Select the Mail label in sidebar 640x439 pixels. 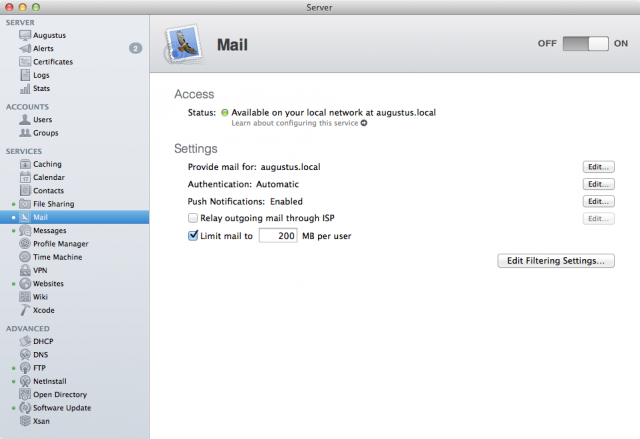pyautogui.click(x=40, y=217)
